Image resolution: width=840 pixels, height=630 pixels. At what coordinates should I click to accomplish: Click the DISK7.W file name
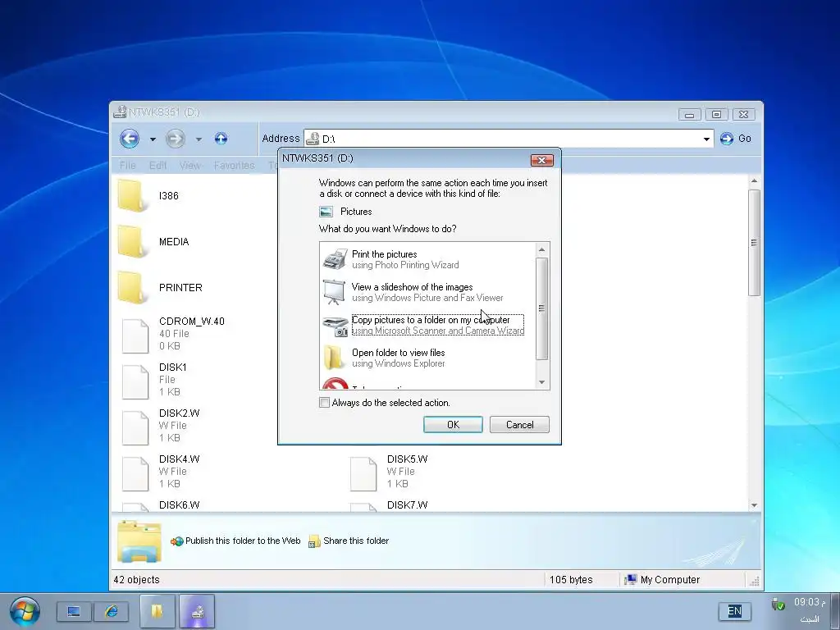click(x=407, y=504)
